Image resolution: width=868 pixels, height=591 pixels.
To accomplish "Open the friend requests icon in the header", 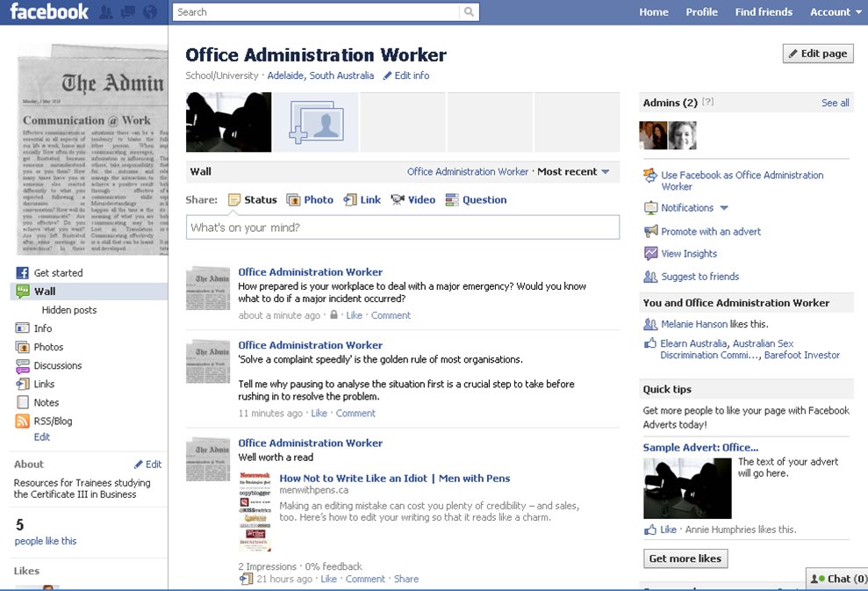I will pyautogui.click(x=105, y=12).
